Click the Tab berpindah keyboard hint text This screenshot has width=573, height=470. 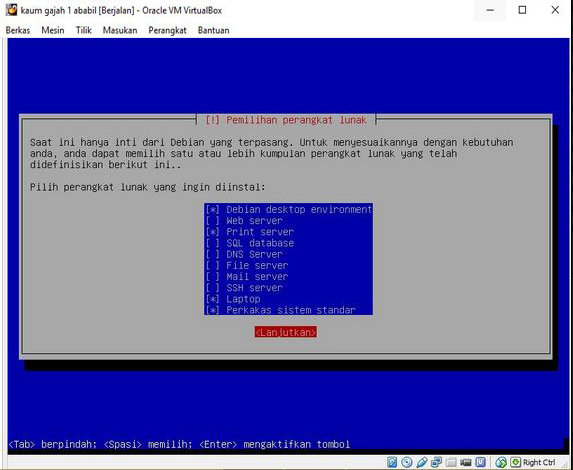52,444
